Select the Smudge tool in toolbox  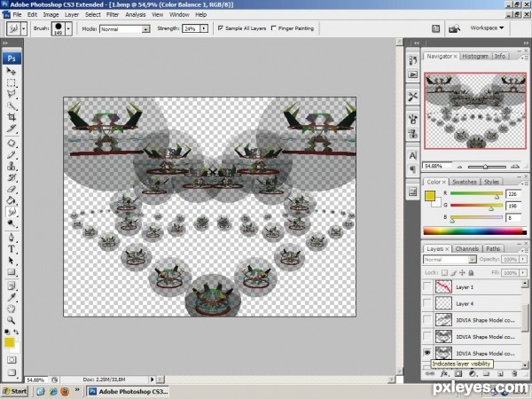coord(12,212)
